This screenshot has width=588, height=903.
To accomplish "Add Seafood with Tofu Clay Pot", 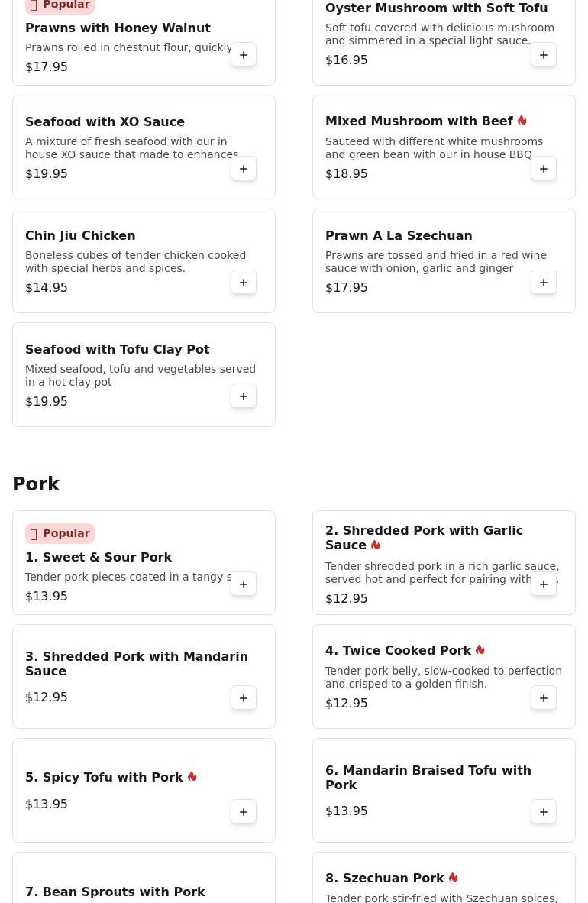I will coord(244,396).
